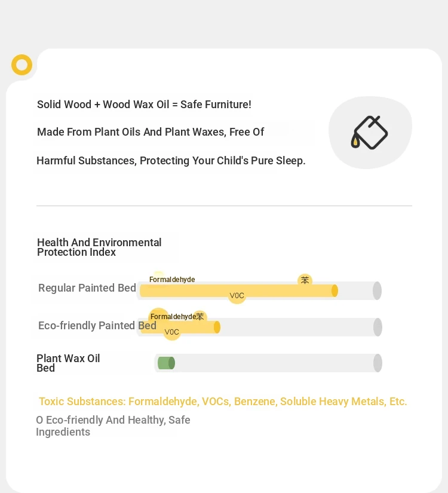Click the yellow end cap of the Eco-friendly Painted Bed bar
Image resolution: width=448 pixels, height=493 pixels.
(x=217, y=327)
